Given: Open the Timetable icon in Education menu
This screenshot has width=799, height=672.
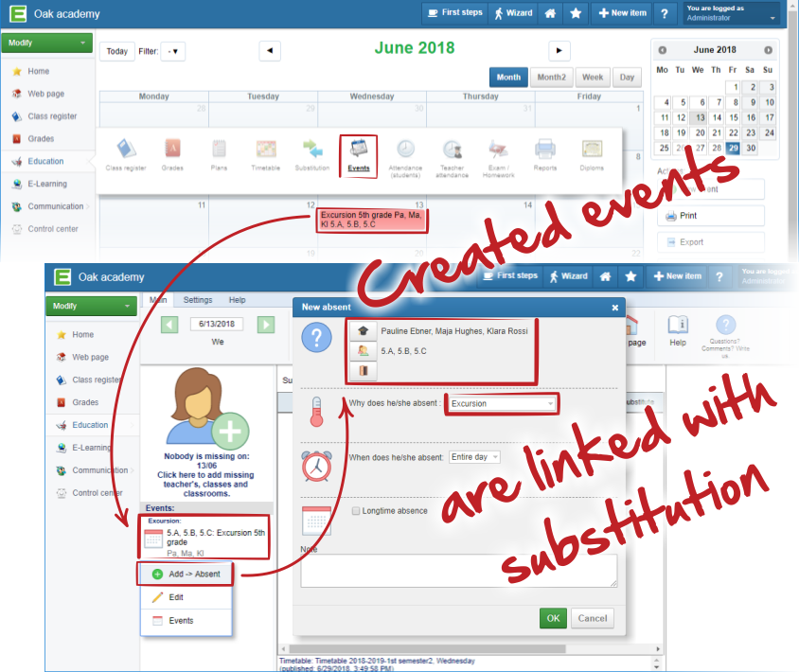Looking at the screenshot, I should point(266,155).
